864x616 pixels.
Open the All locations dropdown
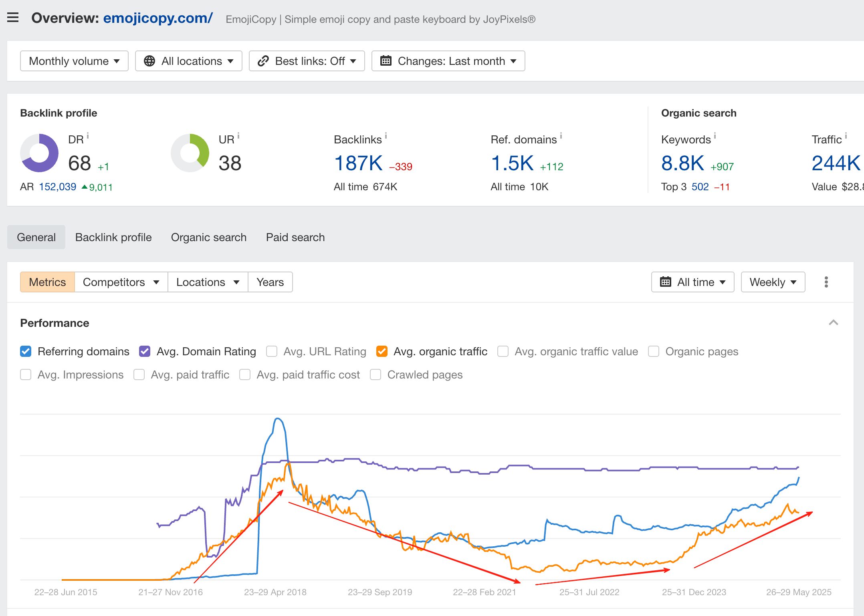(x=189, y=61)
